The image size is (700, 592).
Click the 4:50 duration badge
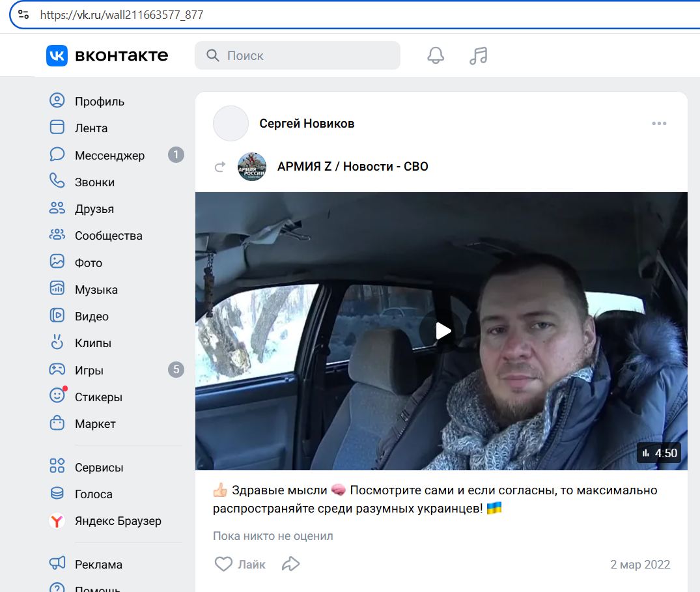point(659,453)
